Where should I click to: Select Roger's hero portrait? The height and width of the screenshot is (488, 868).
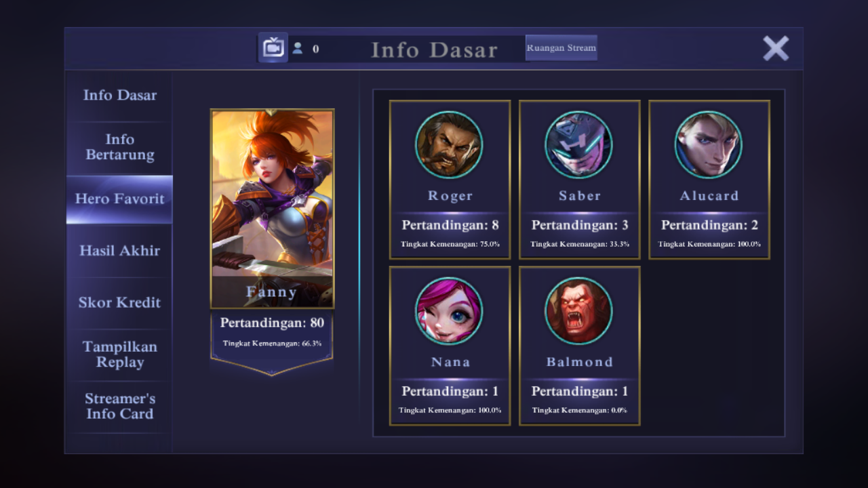pos(449,145)
